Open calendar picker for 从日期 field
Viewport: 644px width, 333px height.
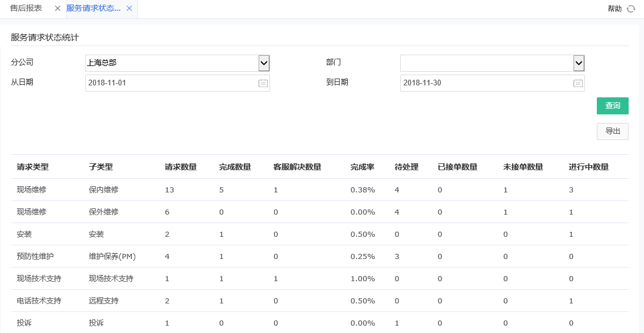[x=262, y=83]
